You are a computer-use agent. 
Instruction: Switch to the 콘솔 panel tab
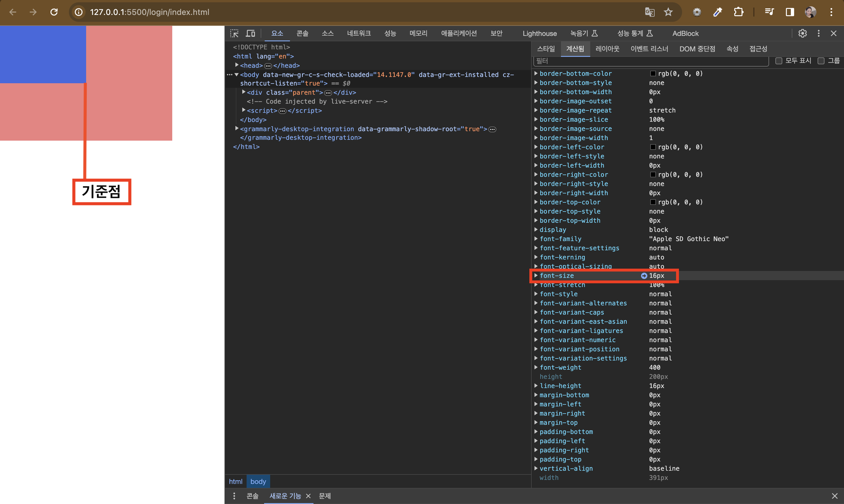(x=302, y=33)
